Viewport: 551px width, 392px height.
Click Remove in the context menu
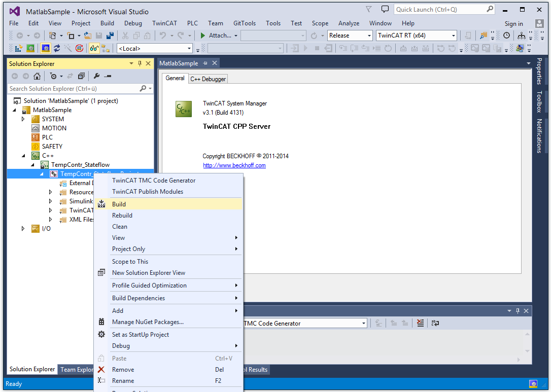click(x=168, y=370)
